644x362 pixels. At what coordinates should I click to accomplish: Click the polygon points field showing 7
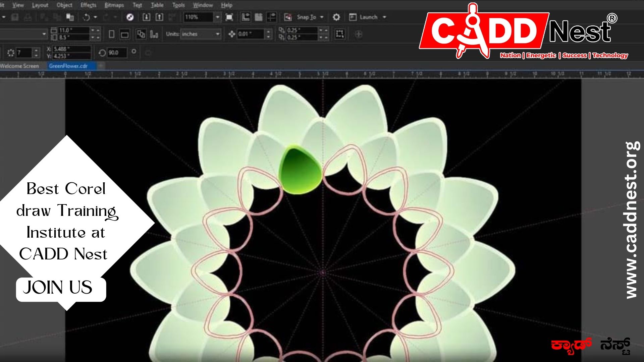[x=24, y=53]
